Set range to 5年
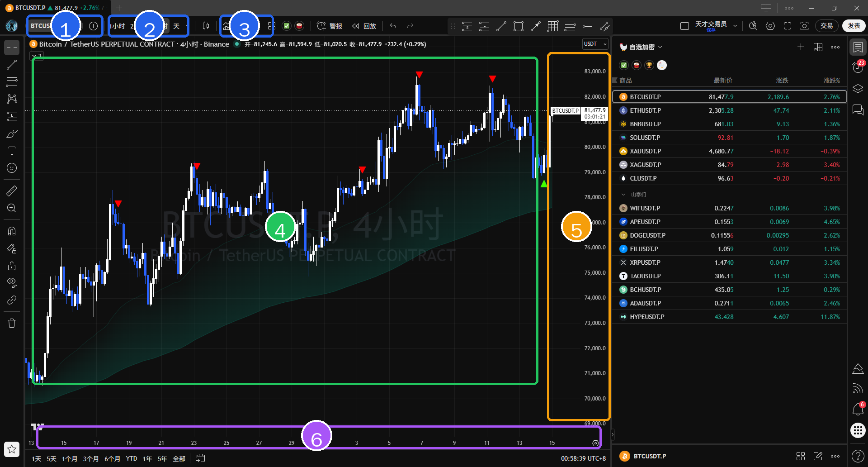Image resolution: width=868 pixels, height=467 pixels. [162, 458]
